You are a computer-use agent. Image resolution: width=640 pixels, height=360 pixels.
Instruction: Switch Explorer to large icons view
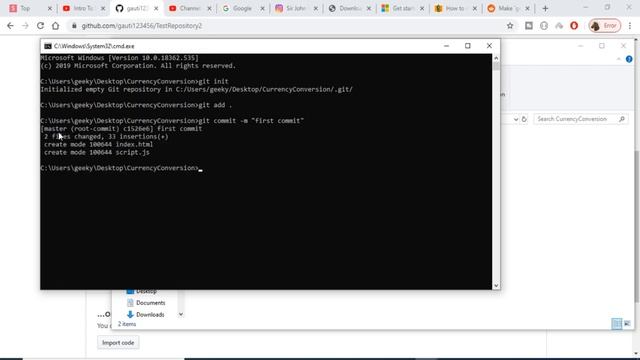click(x=627, y=324)
